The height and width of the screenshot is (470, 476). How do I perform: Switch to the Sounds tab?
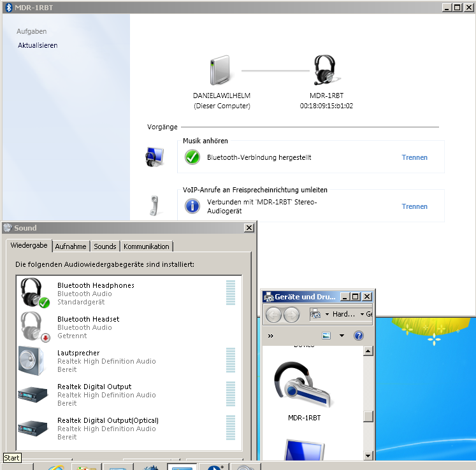[x=105, y=246]
